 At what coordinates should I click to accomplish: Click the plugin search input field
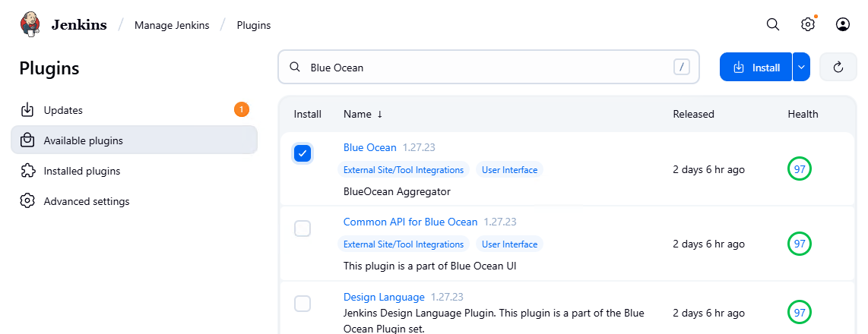(x=486, y=68)
